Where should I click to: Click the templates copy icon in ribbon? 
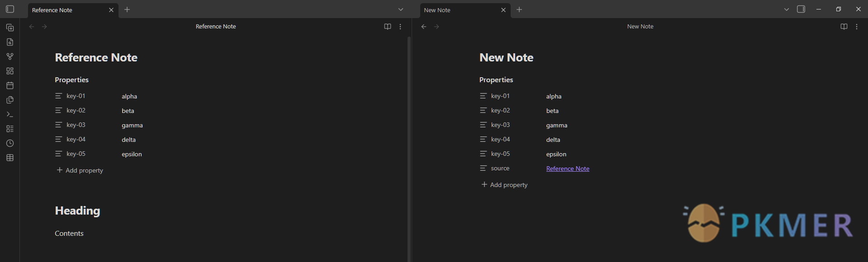coord(10,100)
